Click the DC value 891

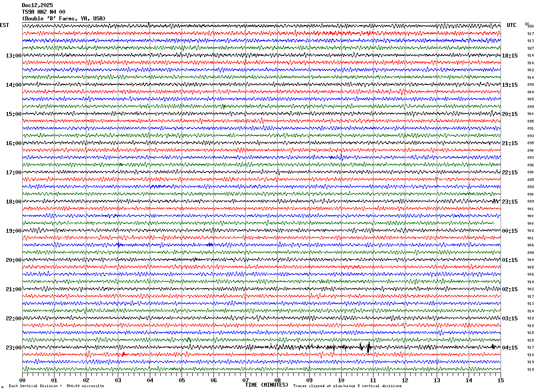click(530, 128)
